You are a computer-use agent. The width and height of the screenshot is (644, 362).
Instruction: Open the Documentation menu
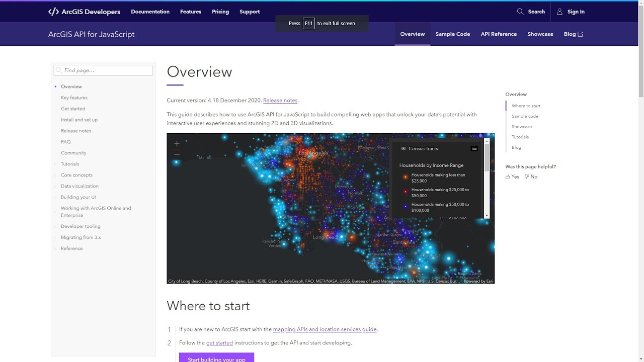pyautogui.click(x=150, y=12)
